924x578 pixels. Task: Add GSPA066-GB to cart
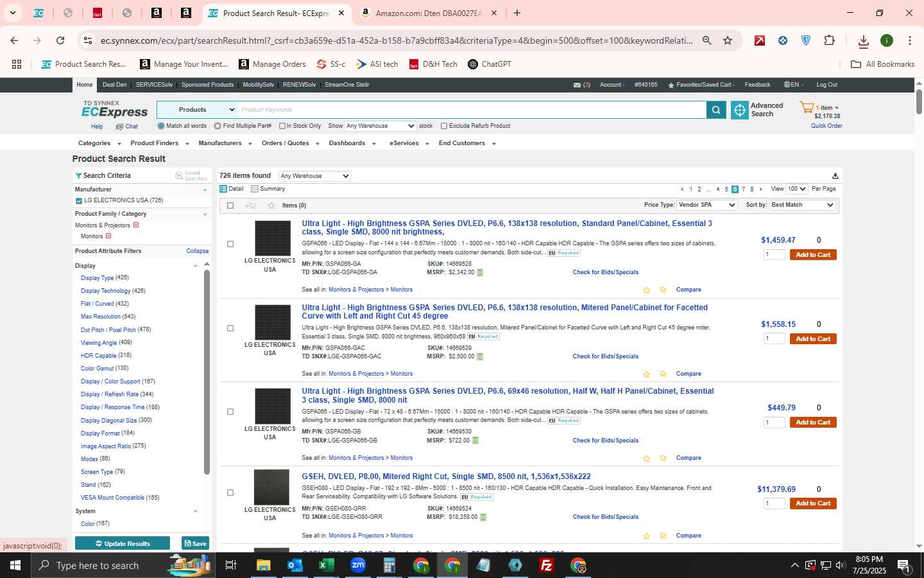(x=813, y=423)
